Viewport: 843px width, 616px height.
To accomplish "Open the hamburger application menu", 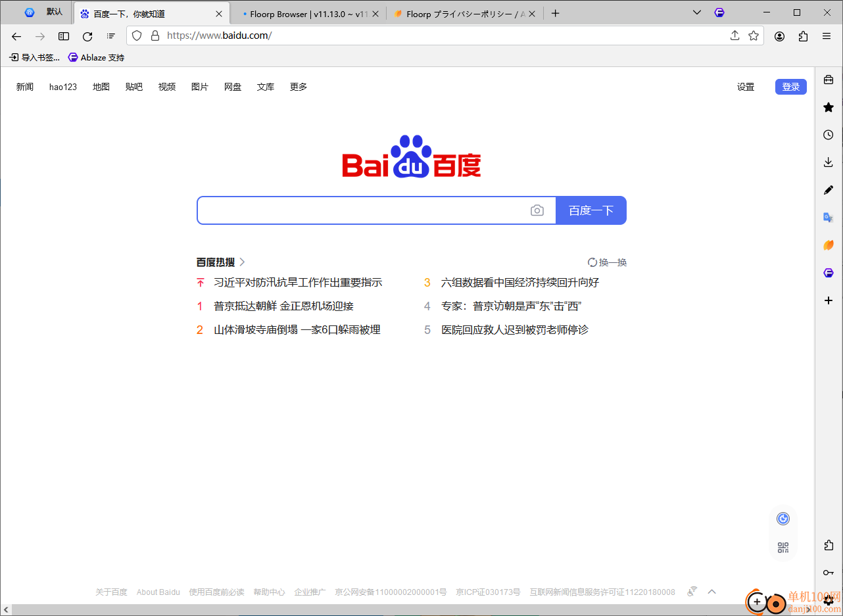I will point(827,36).
